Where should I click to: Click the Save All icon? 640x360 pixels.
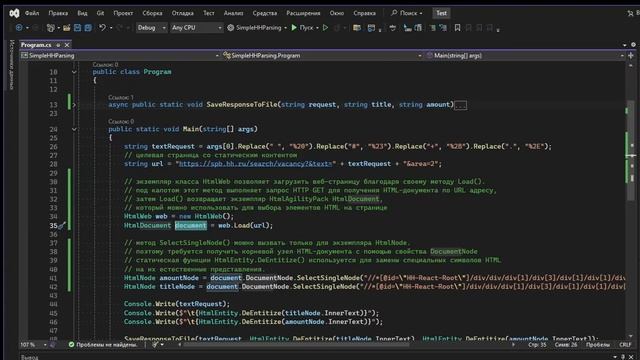click(x=88, y=28)
